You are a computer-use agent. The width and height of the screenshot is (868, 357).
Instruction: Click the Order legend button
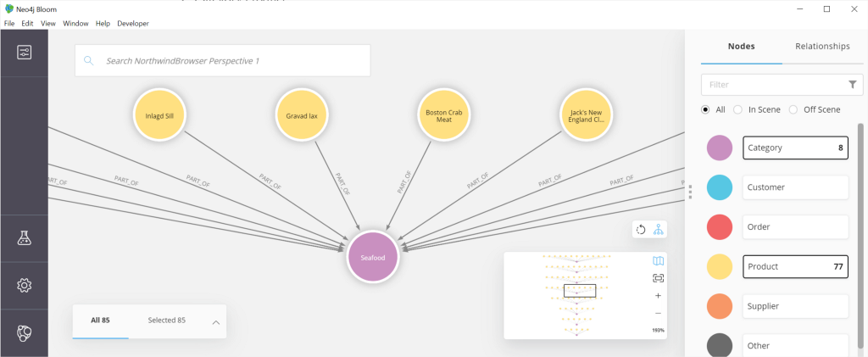click(x=795, y=227)
